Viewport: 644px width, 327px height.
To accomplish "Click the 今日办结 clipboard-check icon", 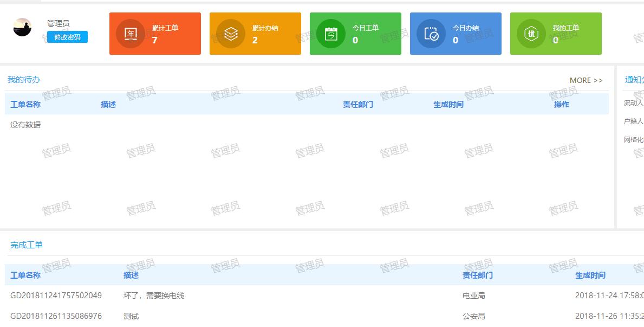I will (x=431, y=33).
